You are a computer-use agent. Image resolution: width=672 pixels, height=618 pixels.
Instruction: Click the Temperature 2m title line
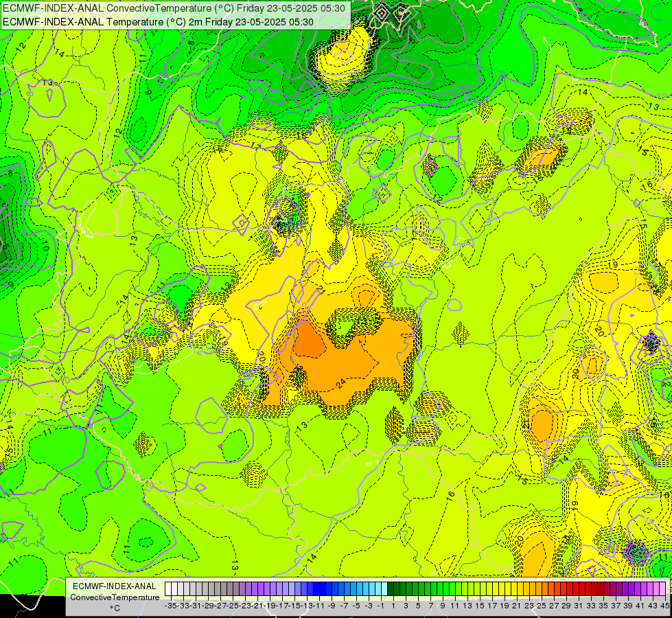(158, 22)
